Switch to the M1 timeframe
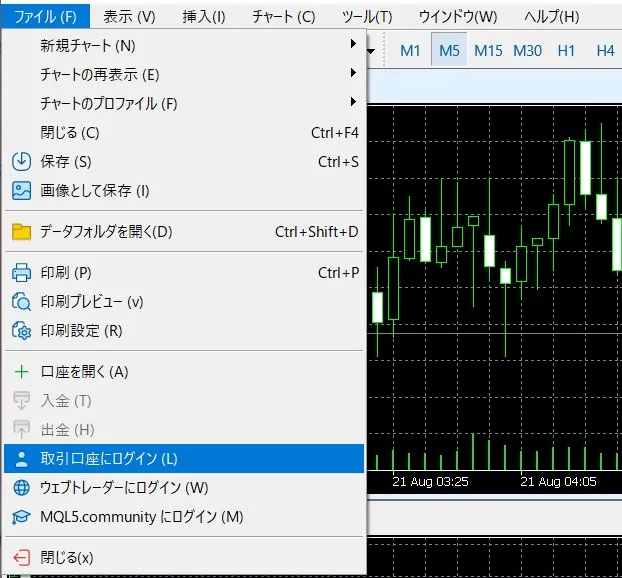The image size is (622, 578). click(410, 50)
